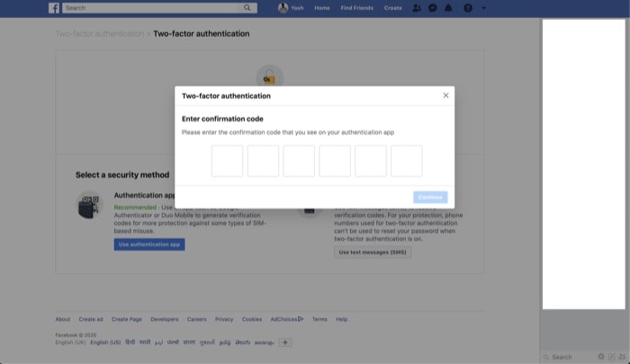Open the Terms footer link
The width and height of the screenshot is (630, 364).
coord(319,319)
